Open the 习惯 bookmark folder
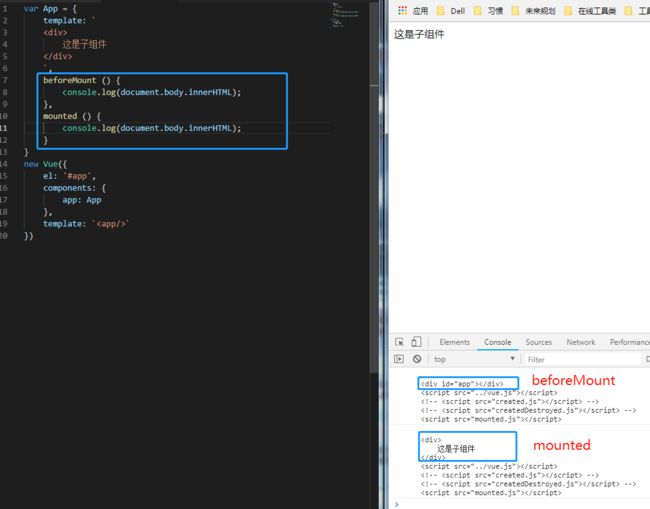Viewport: 650px width, 509px height. 488,11
